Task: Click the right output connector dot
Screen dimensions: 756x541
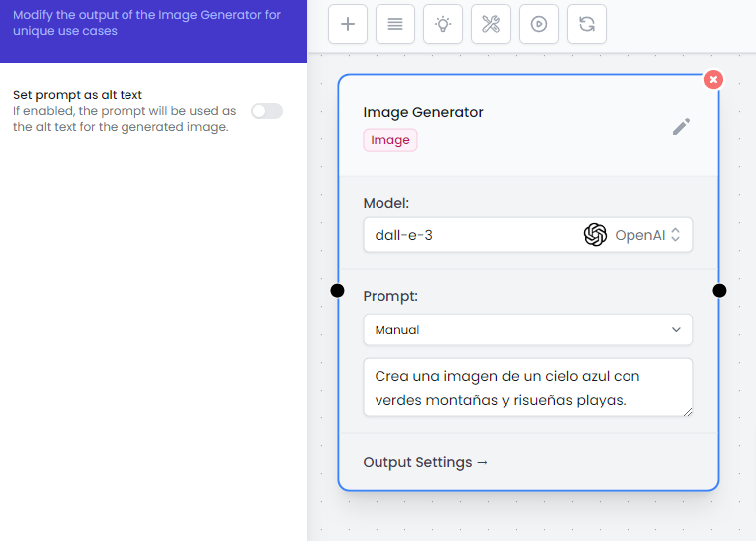Action: pyautogui.click(x=719, y=291)
